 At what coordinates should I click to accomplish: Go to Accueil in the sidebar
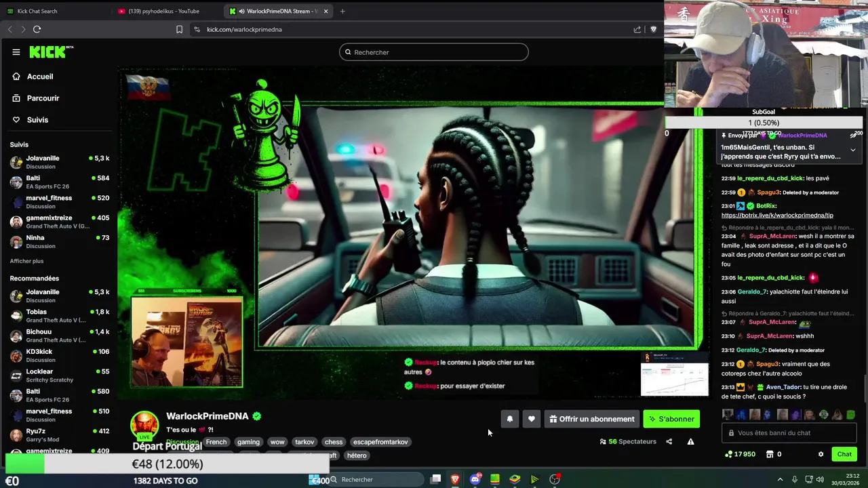click(x=40, y=77)
